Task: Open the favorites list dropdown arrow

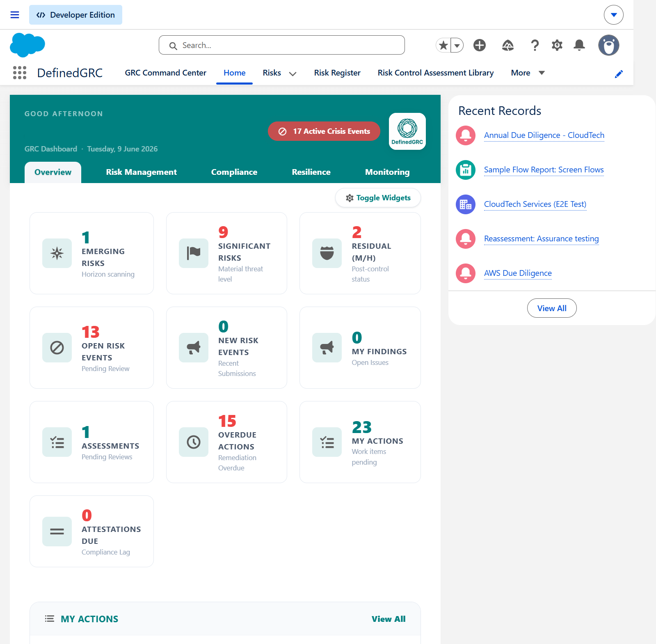Action: pyautogui.click(x=457, y=45)
